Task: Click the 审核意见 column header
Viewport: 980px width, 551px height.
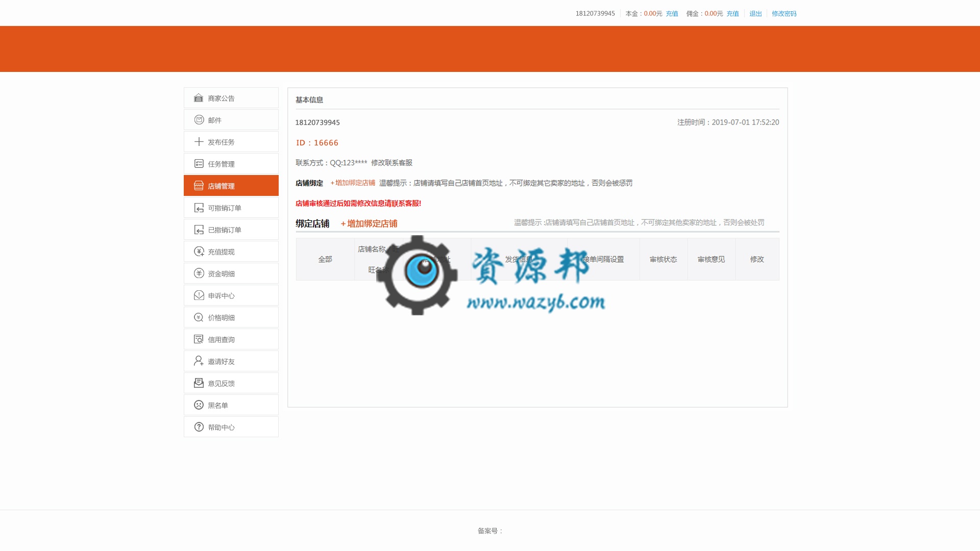Action: click(x=711, y=259)
